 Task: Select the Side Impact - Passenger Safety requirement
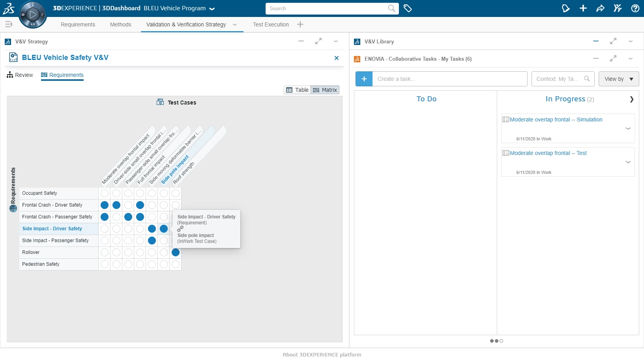[x=55, y=241]
